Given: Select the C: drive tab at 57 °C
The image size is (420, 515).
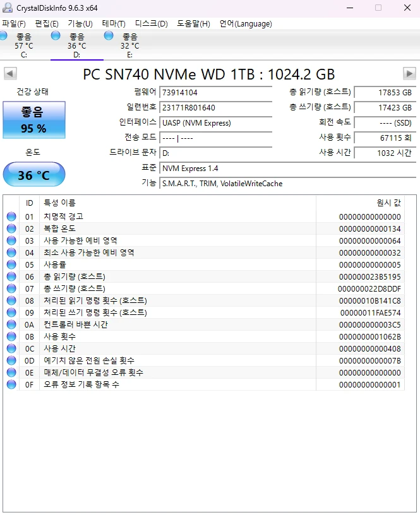Looking at the screenshot, I should tap(24, 45).
